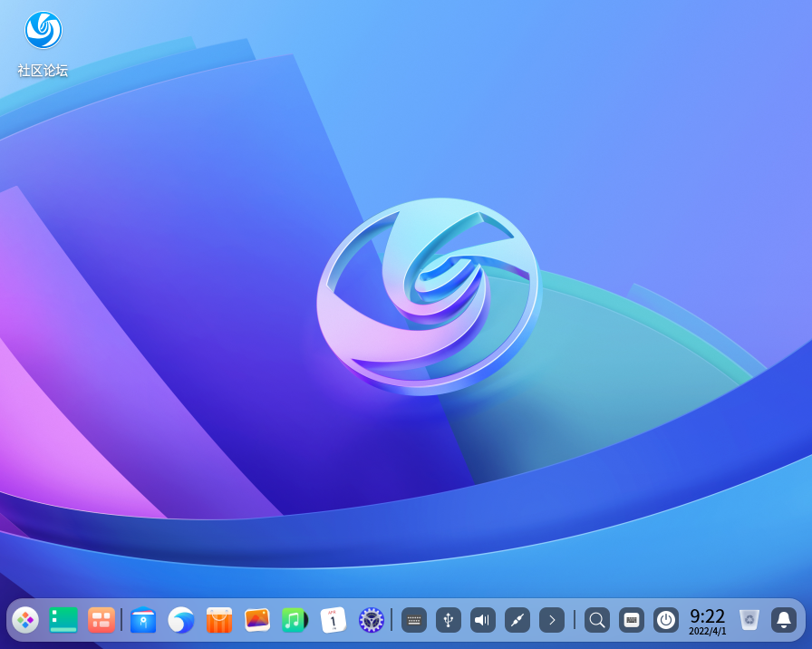Screen dimensions: 812x649
Task: Open the Control Center
Action: pos(371,620)
